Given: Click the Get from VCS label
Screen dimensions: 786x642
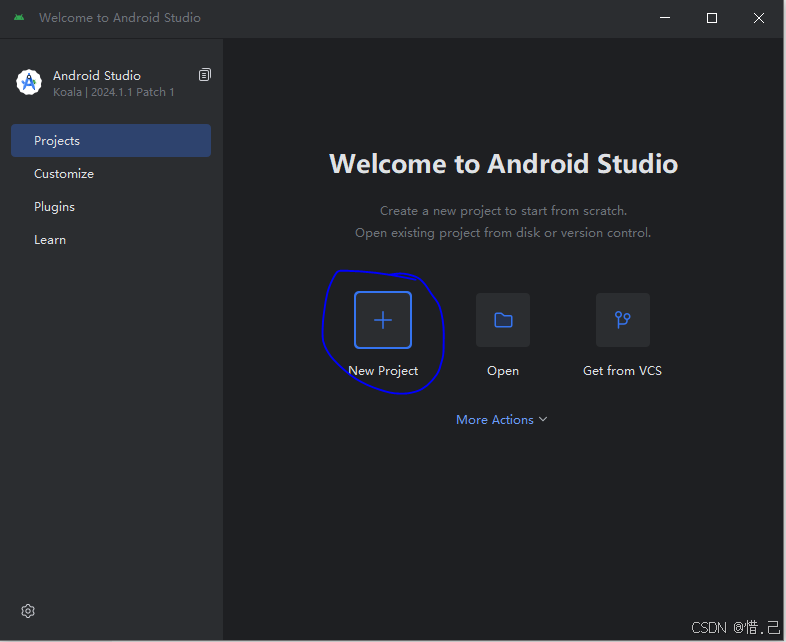Looking at the screenshot, I should (622, 371).
